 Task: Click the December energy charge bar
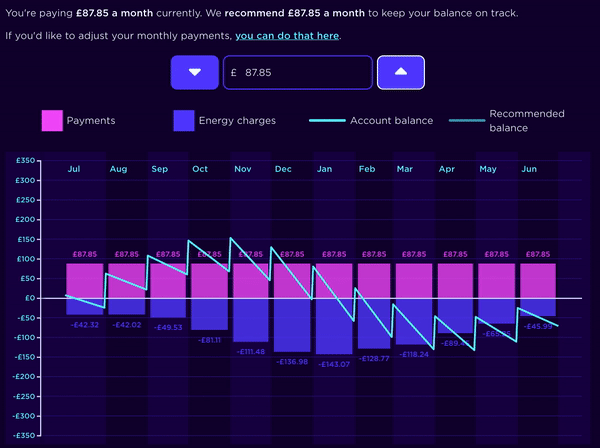[x=291, y=324]
